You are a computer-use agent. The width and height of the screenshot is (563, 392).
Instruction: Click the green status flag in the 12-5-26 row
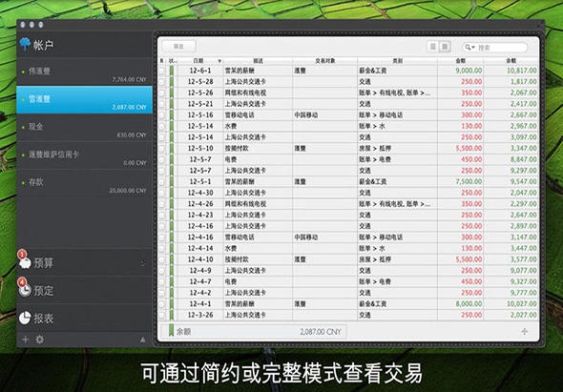tap(172, 93)
